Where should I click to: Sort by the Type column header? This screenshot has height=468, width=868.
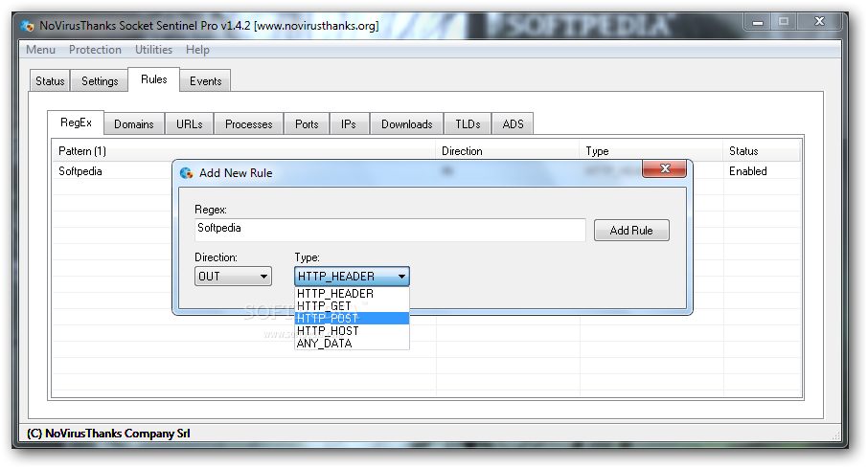651,151
